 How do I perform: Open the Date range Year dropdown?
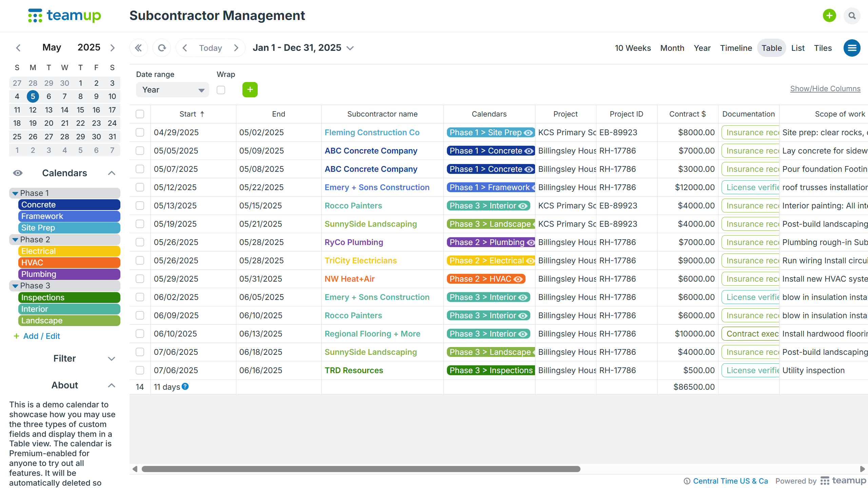pyautogui.click(x=172, y=90)
